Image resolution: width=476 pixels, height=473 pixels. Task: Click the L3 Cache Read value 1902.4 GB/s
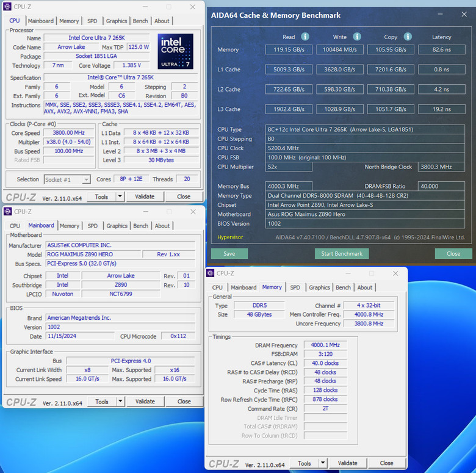(289, 109)
